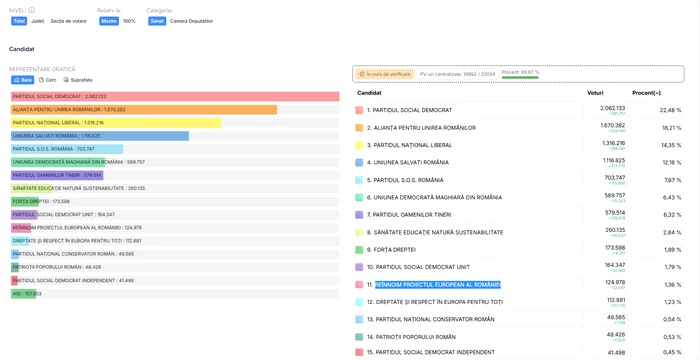Click the Partidul National Liberal yellow bar
This screenshot has width=700, height=360.
pyautogui.click(x=116, y=123)
